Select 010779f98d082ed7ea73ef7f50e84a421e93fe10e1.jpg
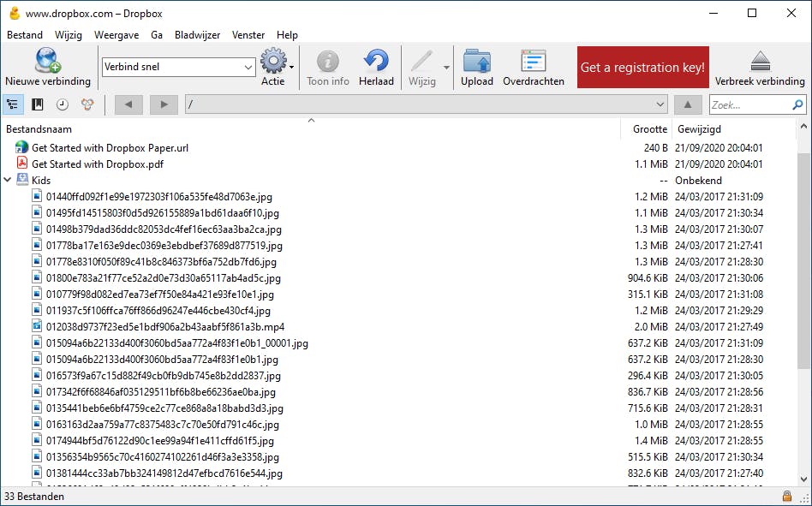The height and width of the screenshot is (506, 812). pos(160,295)
